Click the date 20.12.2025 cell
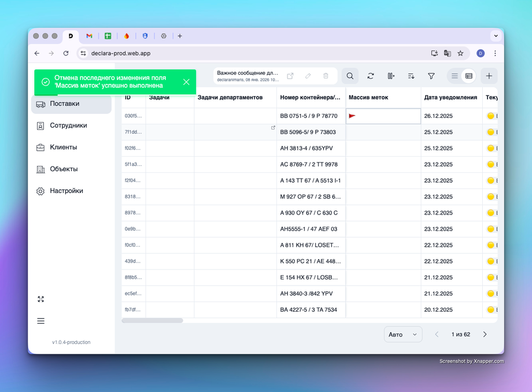Viewport: 532px width, 392px height. coord(452,309)
